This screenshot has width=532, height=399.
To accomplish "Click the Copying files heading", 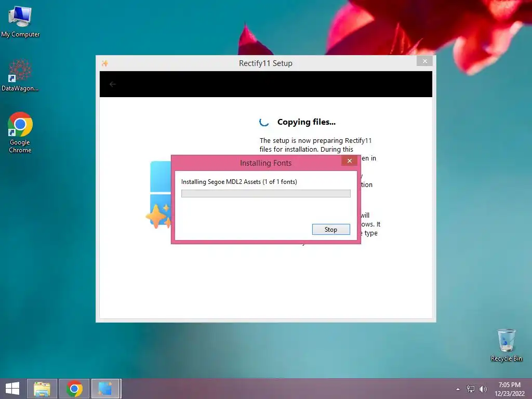I will pos(307,122).
